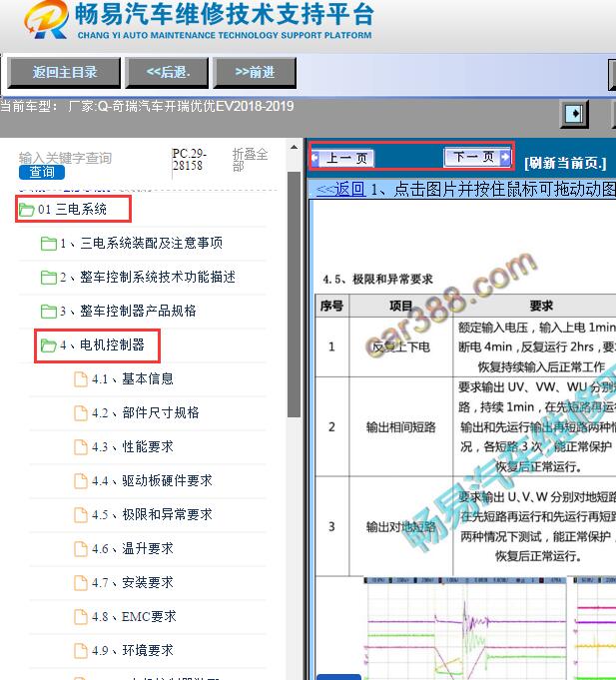Open page 4.7、安装要求
Screen dimensions: 616x680
click(133, 582)
